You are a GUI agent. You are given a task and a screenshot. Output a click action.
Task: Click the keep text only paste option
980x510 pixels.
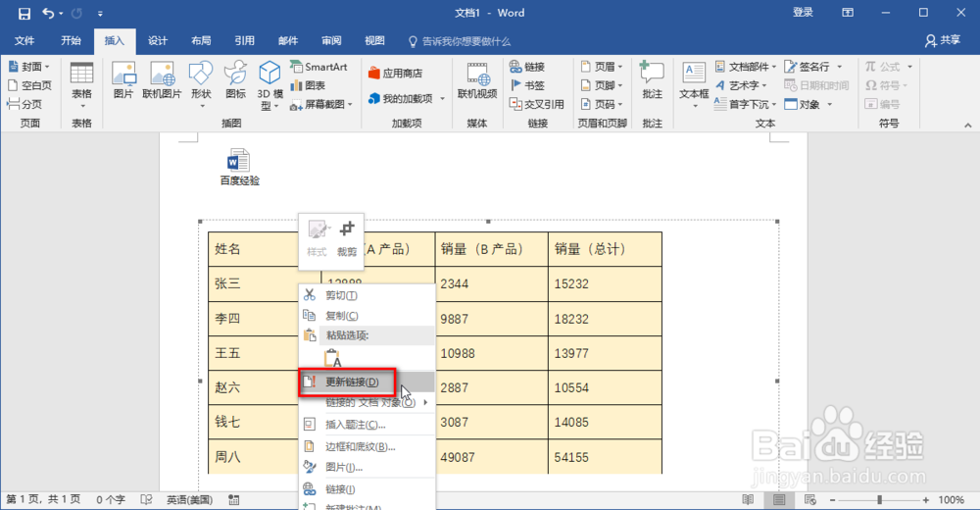[x=332, y=358]
